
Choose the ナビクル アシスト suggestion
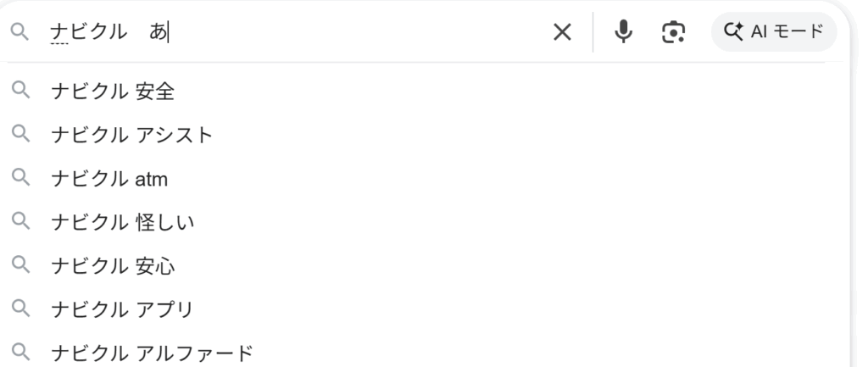coord(131,134)
